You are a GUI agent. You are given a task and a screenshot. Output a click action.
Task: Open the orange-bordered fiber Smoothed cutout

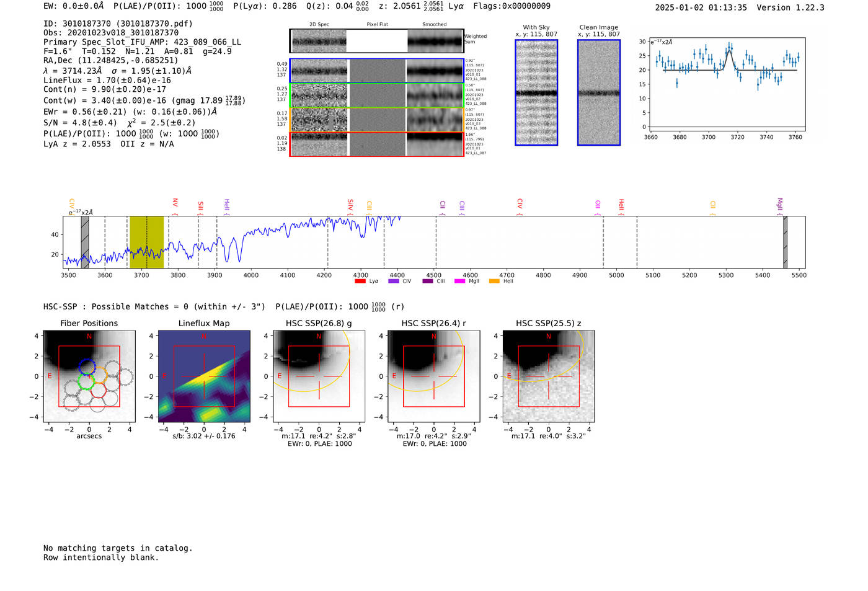coord(435,120)
